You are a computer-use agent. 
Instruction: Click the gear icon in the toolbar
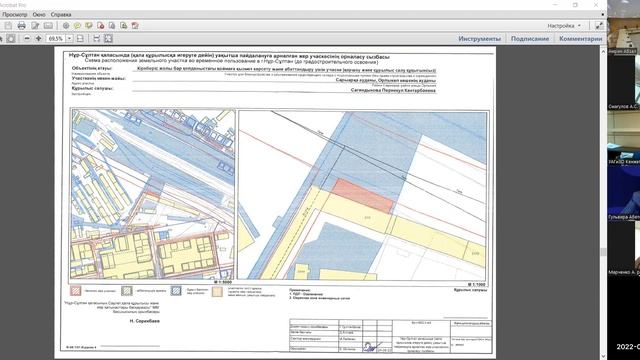click(66, 26)
